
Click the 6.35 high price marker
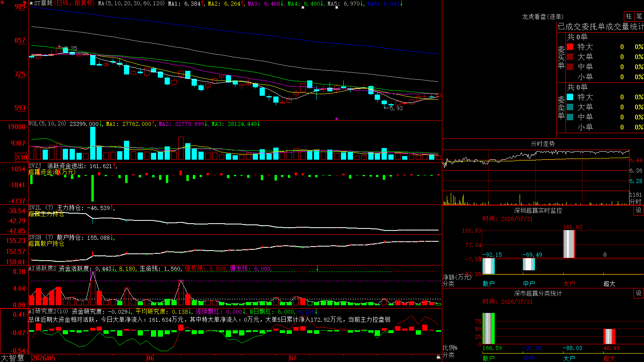click(68, 48)
